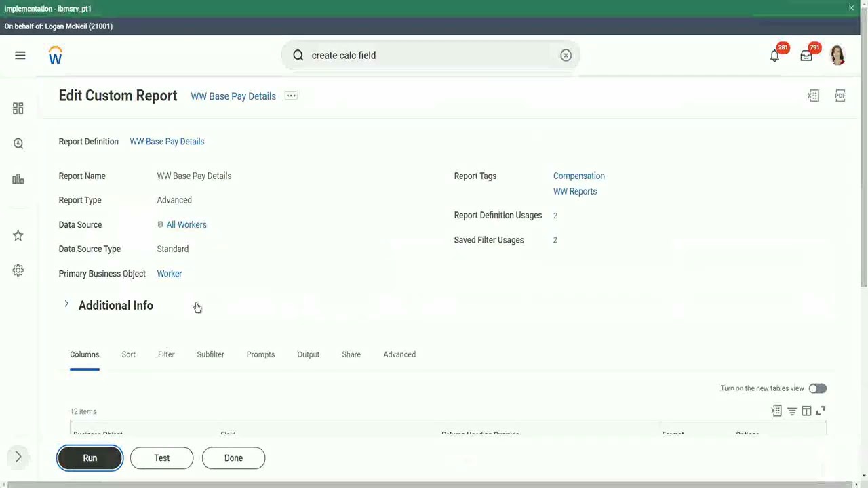Open the favorites star icon
This screenshot has height=488, width=868.
click(18, 235)
